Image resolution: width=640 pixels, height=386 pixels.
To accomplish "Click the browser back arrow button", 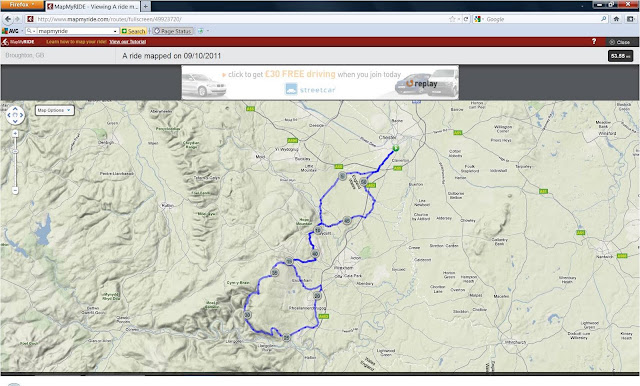I will tap(8, 19).
